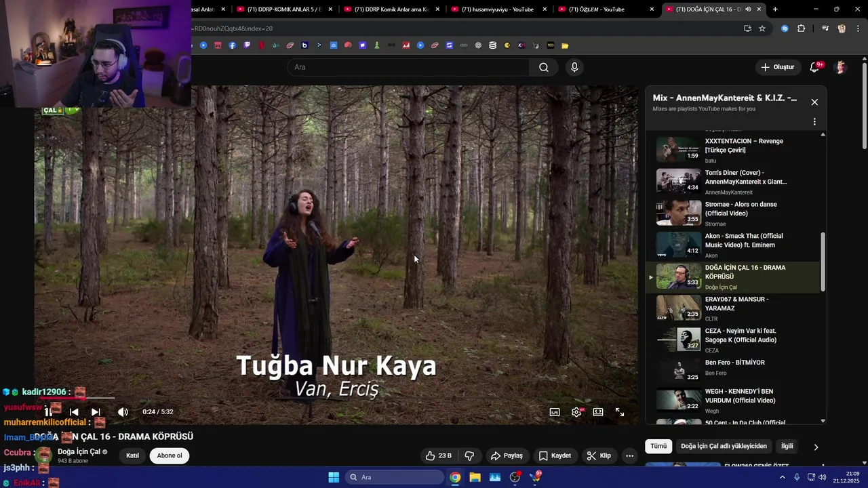Skip to previous video in player
This screenshot has height=488, width=868.
(74, 411)
